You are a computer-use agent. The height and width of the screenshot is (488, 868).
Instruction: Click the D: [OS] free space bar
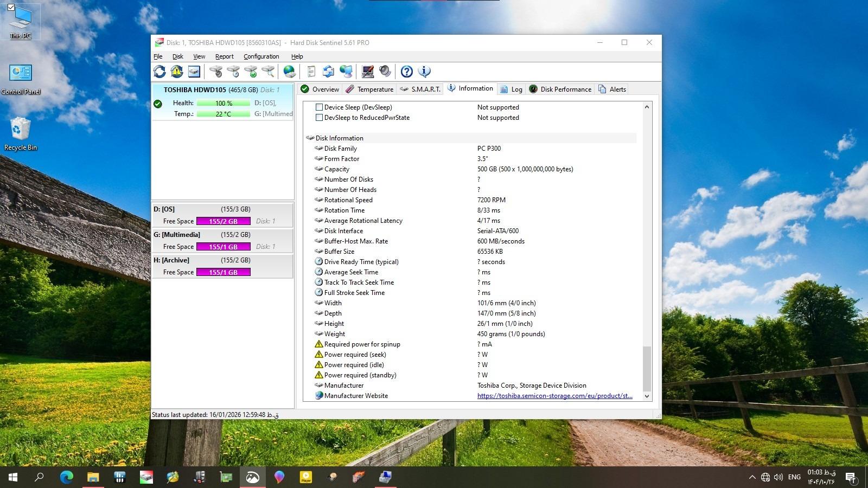pyautogui.click(x=223, y=221)
